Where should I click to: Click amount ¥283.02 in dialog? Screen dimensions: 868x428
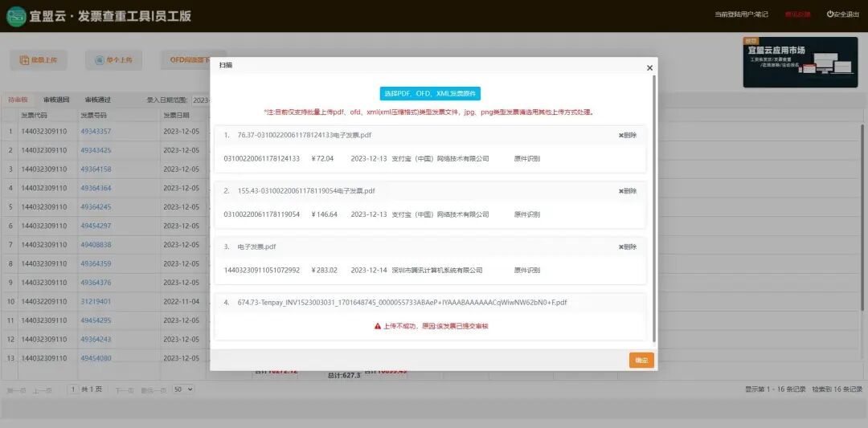(x=325, y=271)
